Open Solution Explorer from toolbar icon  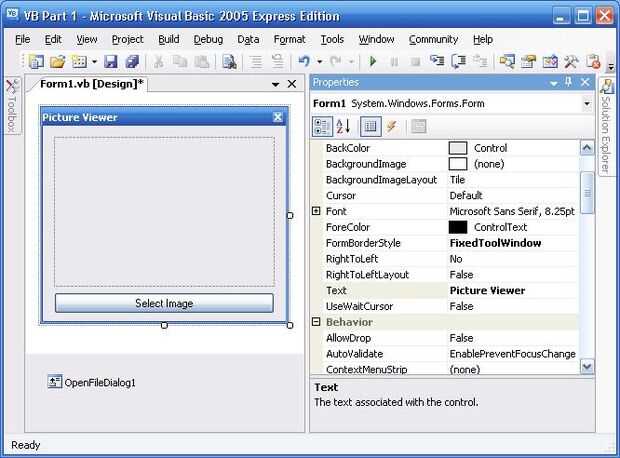click(507, 62)
